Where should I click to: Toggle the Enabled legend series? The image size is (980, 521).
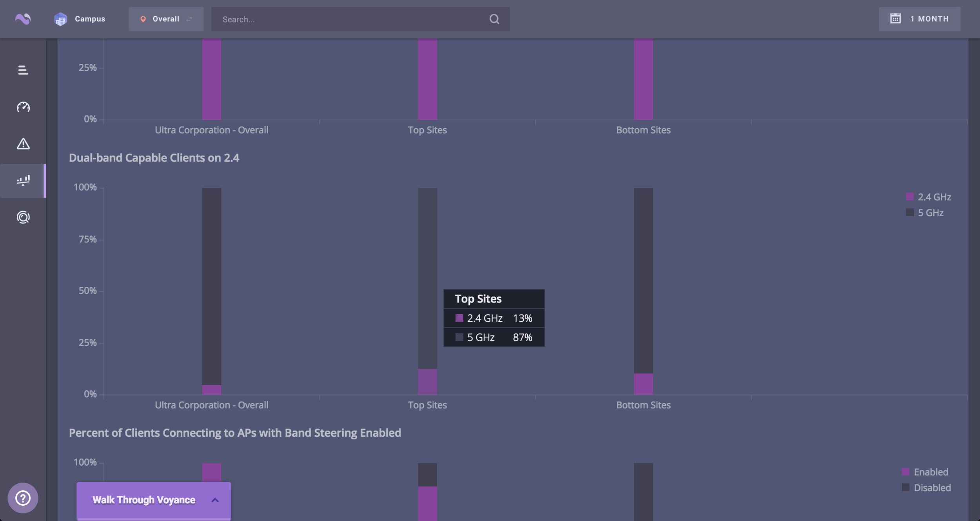(926, 472)
